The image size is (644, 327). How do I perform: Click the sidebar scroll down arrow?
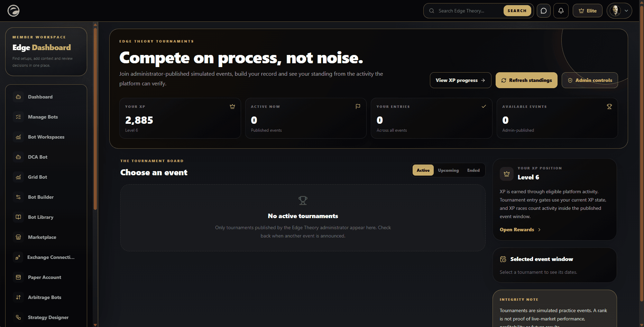pyautogui.click(x=95, y=325)
